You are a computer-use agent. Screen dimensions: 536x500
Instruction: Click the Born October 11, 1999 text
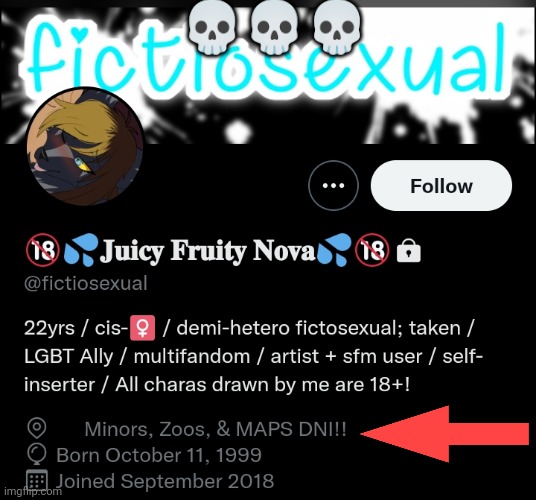click(x=159, y=455)
